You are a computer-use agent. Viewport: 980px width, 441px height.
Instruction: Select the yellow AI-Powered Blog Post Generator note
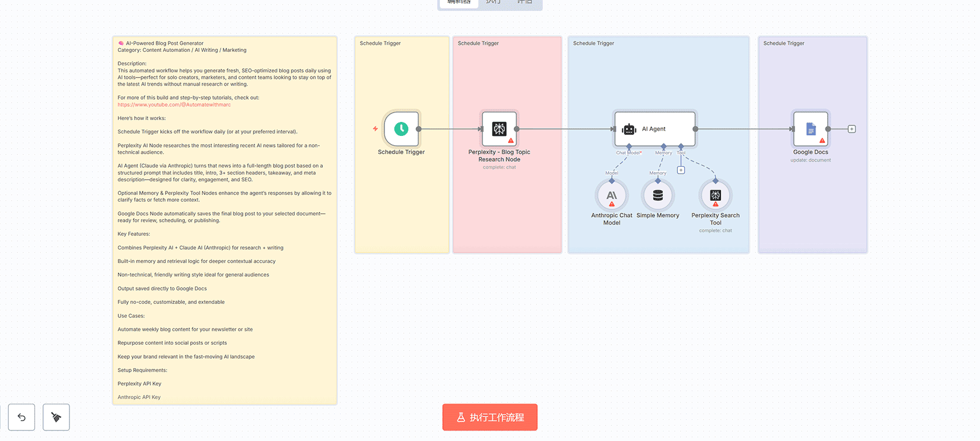pos(225,262)
